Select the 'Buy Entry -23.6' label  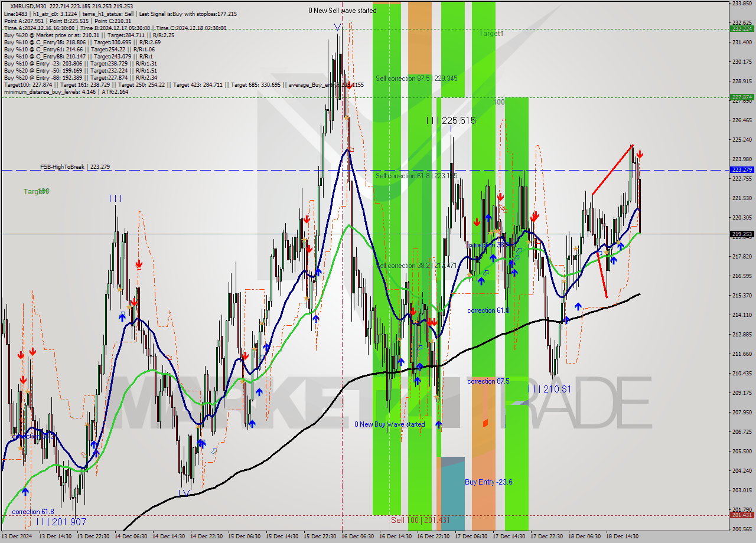click(x=488, y=482)
